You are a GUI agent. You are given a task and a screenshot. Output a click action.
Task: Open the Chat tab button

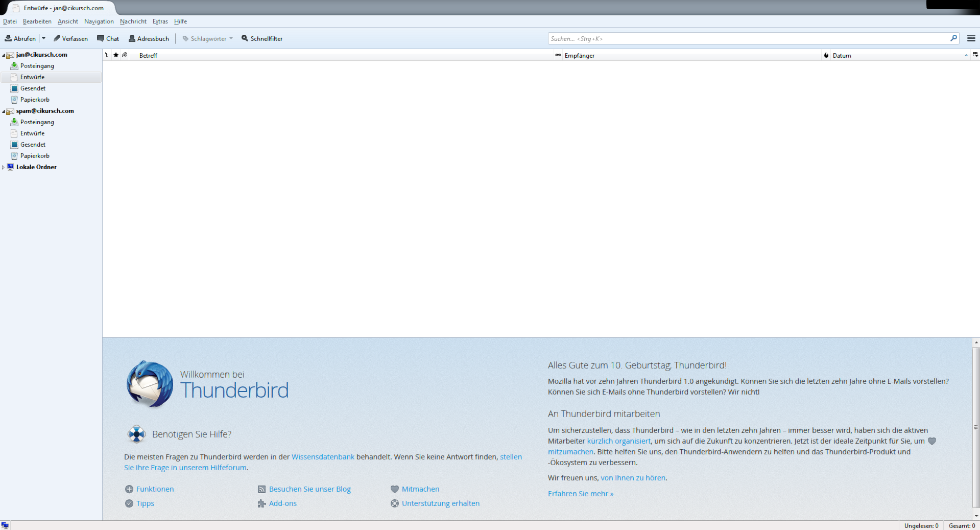[108, 38]
